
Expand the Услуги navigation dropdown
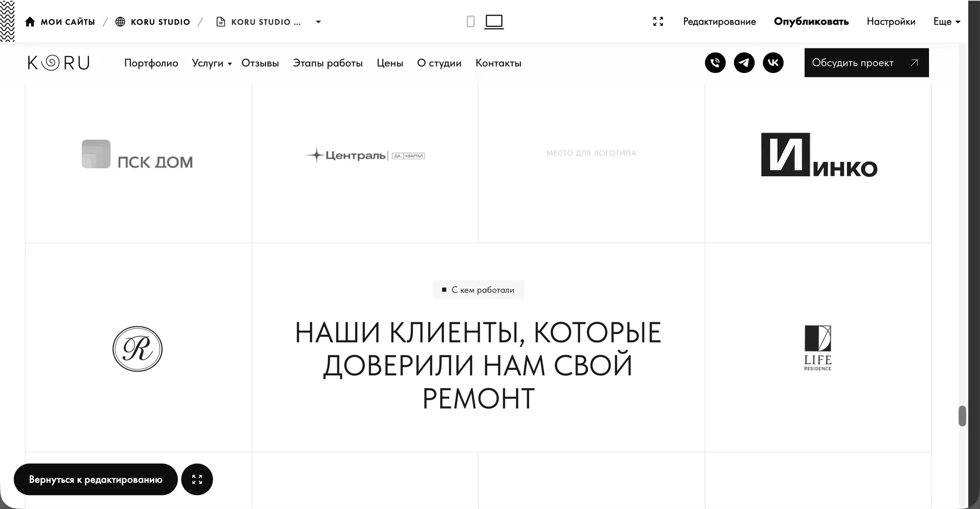pos(212,63)
